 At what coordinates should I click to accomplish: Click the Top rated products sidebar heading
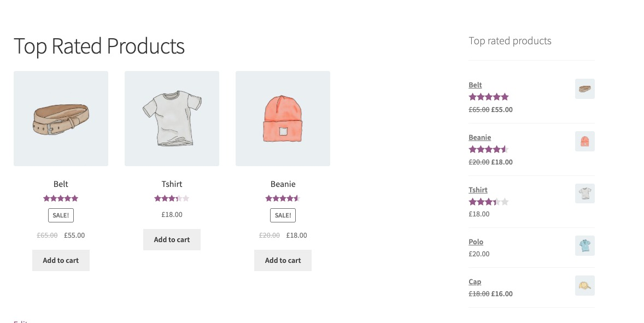tap(510, 40)
